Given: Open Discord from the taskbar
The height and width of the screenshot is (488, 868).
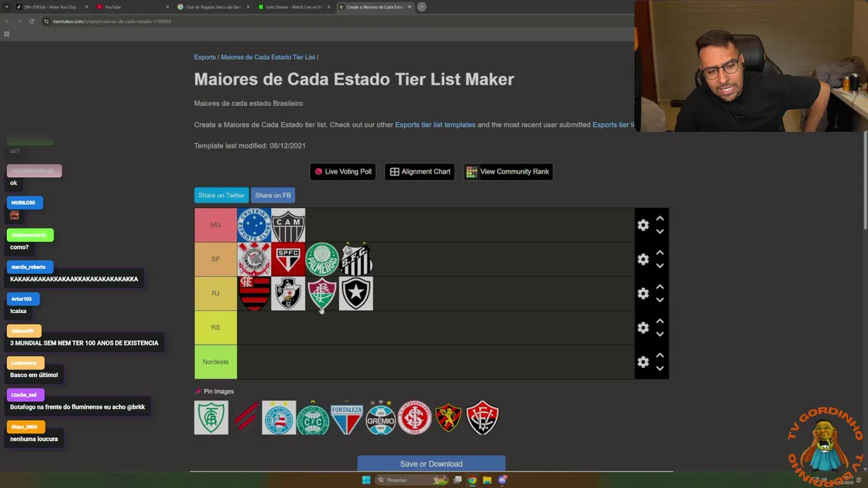Looking at the screenshot, I should [x=502, y=480].
